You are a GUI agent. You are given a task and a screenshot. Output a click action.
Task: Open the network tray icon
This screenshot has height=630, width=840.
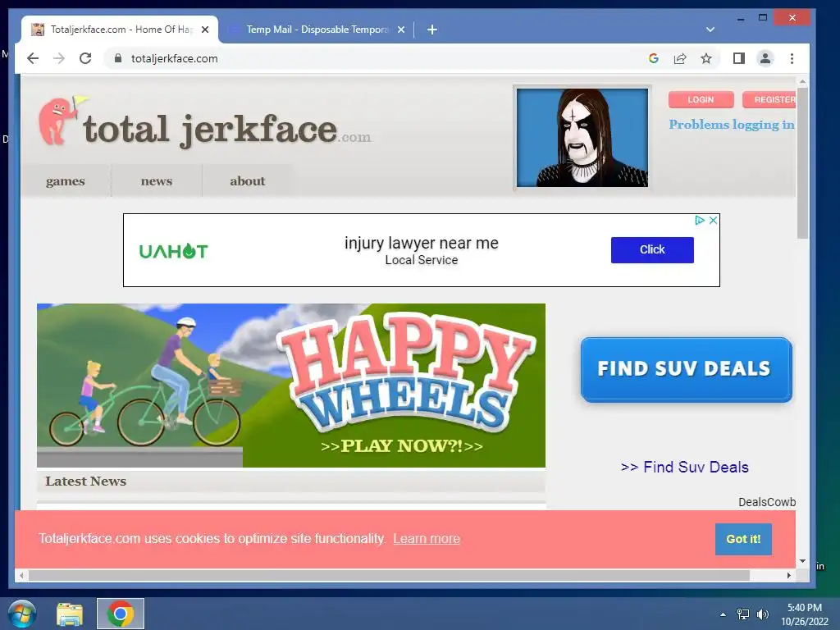[743, 614]
